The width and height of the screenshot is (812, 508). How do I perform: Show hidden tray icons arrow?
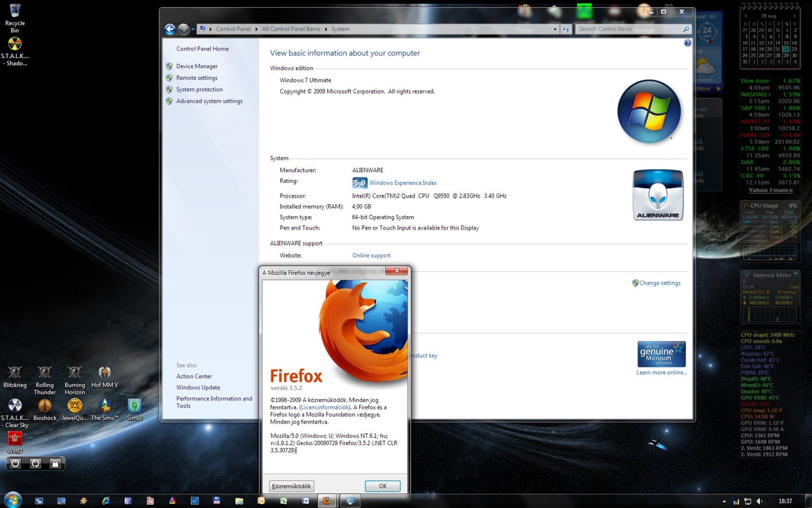tap(724, 501)
